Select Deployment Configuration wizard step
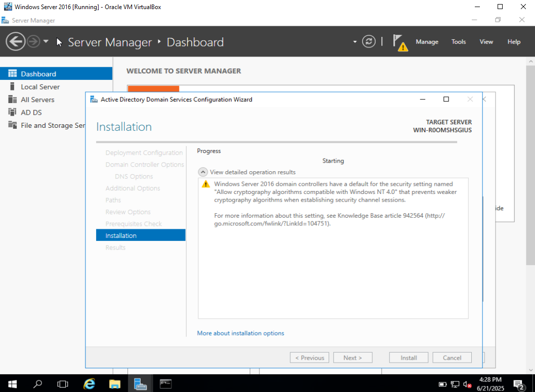 [x=144, y=153]
